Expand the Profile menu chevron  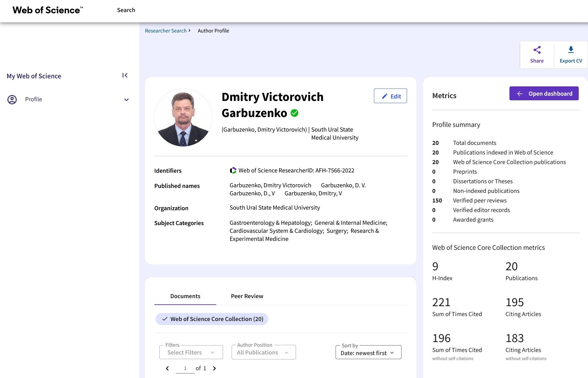pyautogui.click(x=126, y=100)
